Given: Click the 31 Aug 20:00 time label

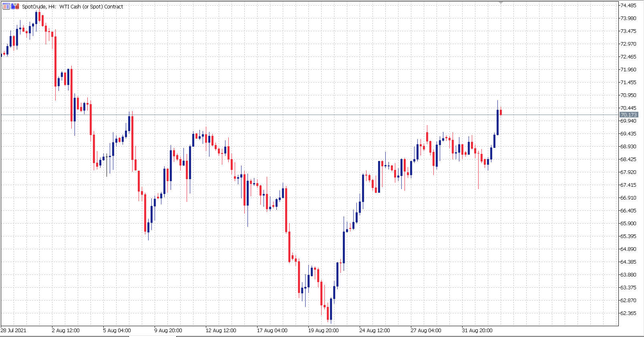Looking at the screenshot, I should [x=477, y=331].
